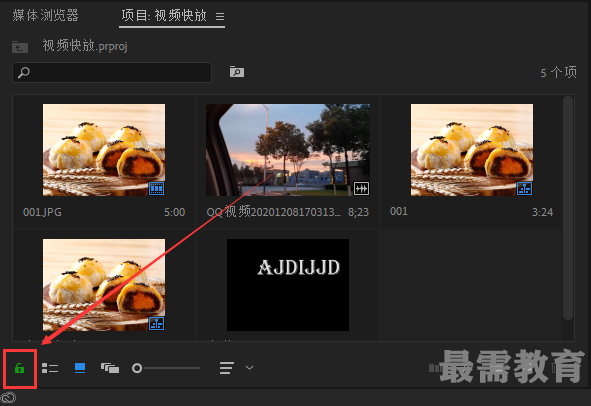
Task: Select the AJDIJJD title clip thumbnail
Action: (x=288, y=285)
